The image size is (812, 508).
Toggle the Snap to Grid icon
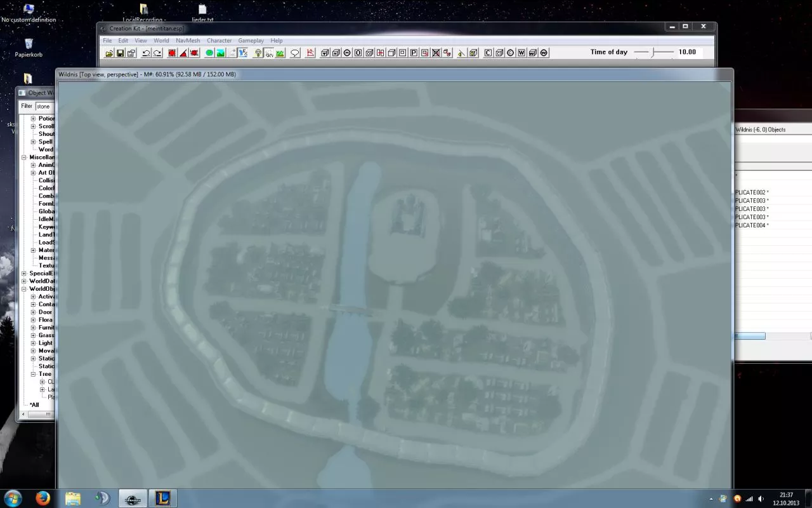pyautogui.click(x=172, y=53)
